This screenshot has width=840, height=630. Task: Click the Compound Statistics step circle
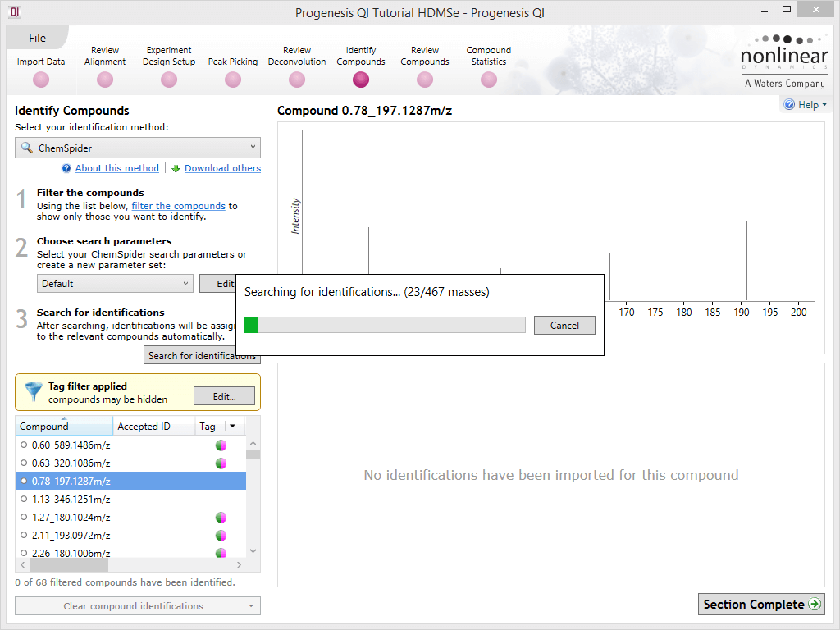click(489, 80)
